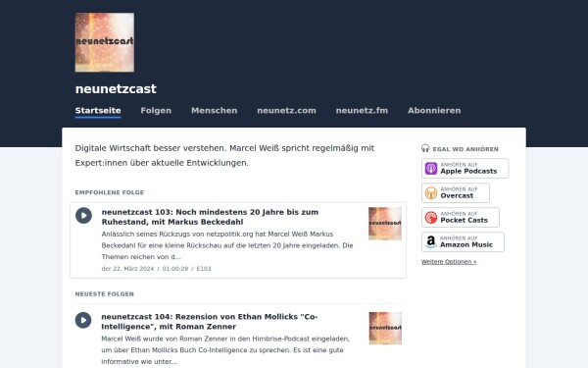Click the Overcast icon
This screenshot has height=368, width=588.
pyautogui.click(x=431, y=193)
